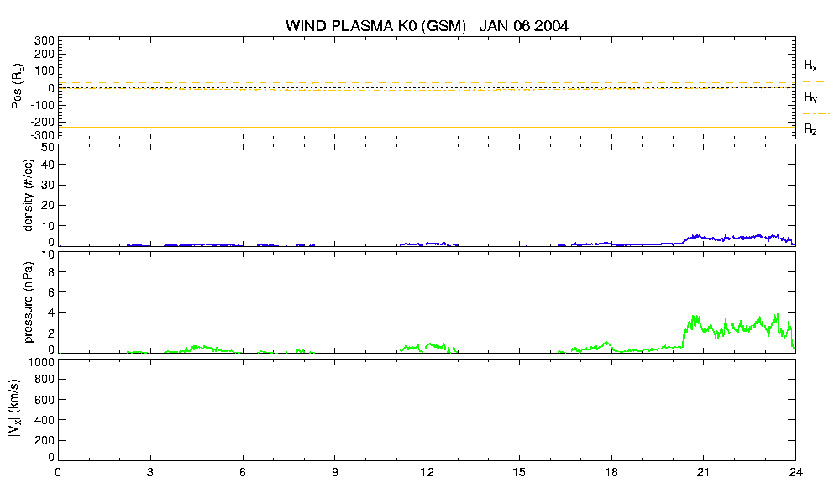Click the '40' tick on density axis
This screenshot has width=834, height=504.
(48, 165)
